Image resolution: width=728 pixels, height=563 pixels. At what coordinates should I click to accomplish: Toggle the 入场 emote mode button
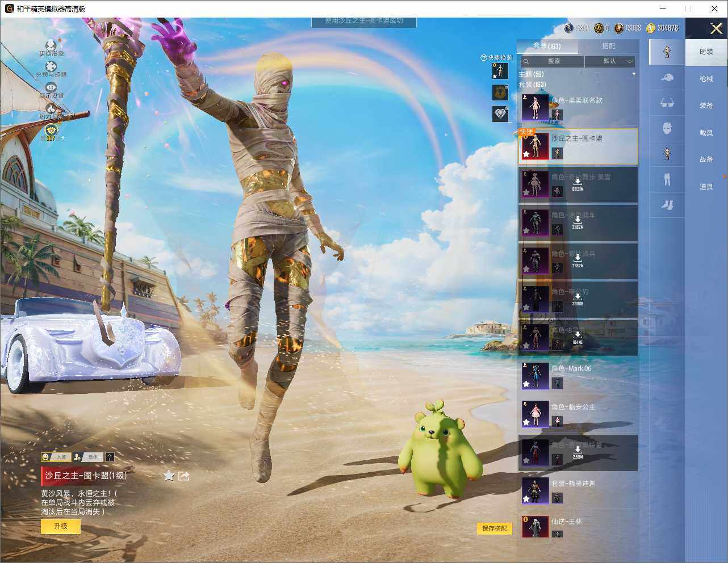coord(56,457)
